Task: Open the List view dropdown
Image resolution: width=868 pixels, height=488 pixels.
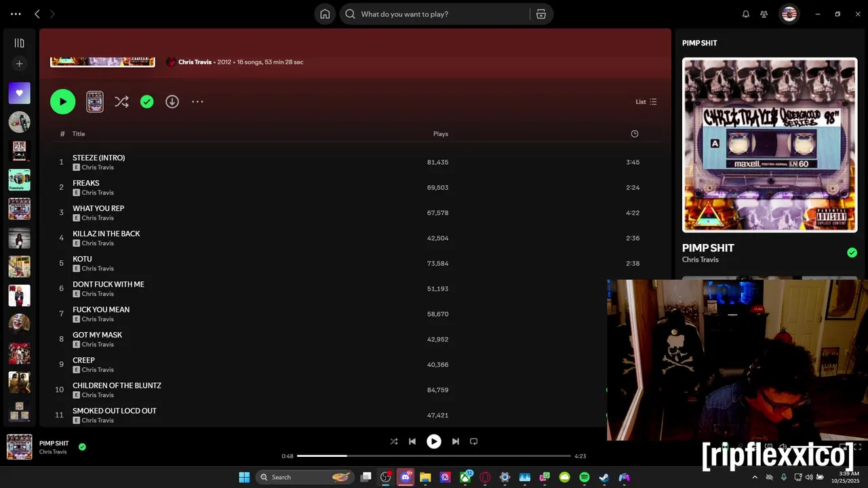Action: (x=646, y=102)
